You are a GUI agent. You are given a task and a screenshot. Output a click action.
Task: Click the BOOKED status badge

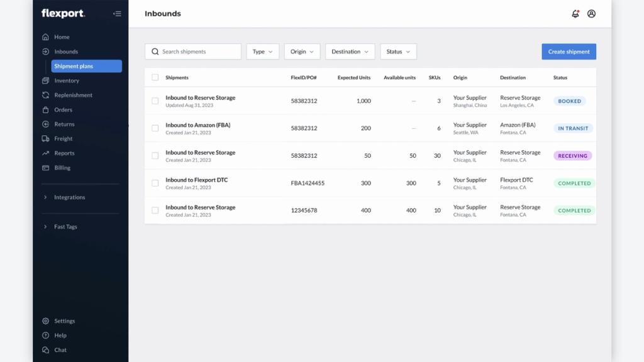coord(570,101)
